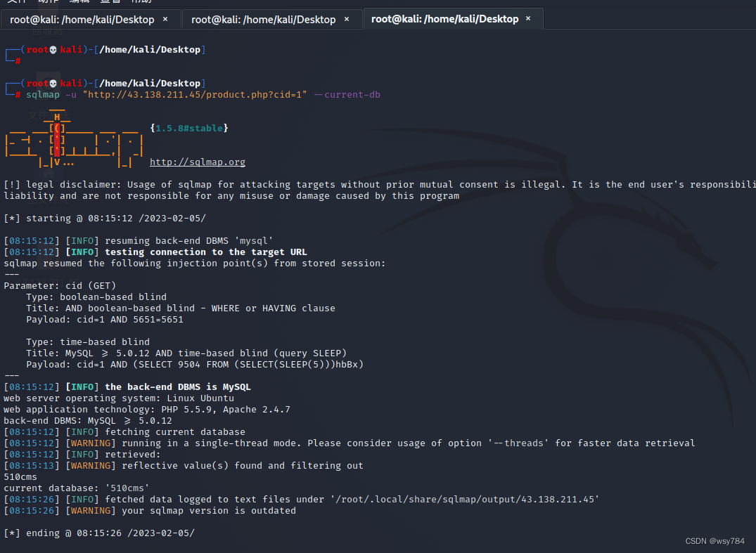Click 'the back-end DBMS is MySQL' line
756x553 pixels.
click(x=127, y=387)
